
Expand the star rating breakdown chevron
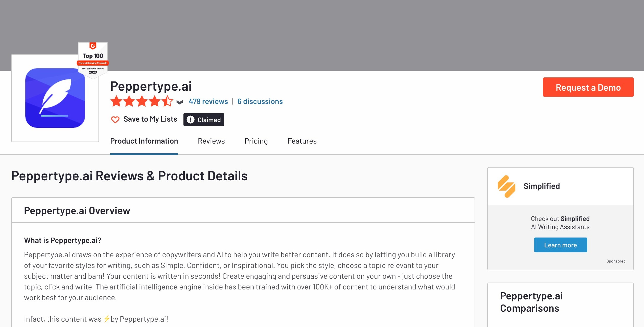179,102
